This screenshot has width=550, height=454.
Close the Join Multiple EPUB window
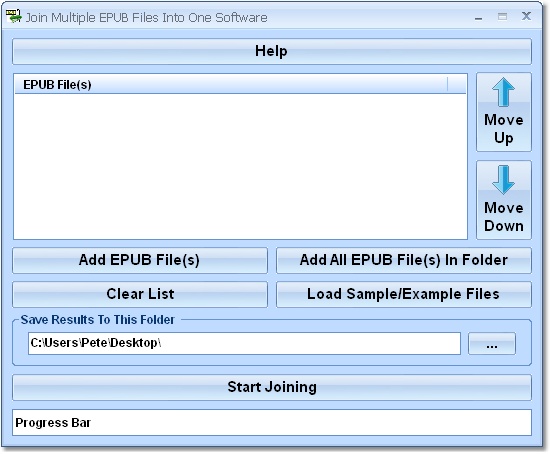click(526, 16)
